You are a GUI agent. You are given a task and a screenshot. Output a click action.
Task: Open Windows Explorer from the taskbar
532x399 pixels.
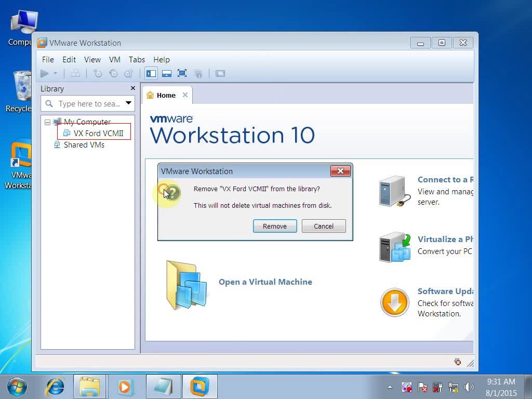point(89,387)
